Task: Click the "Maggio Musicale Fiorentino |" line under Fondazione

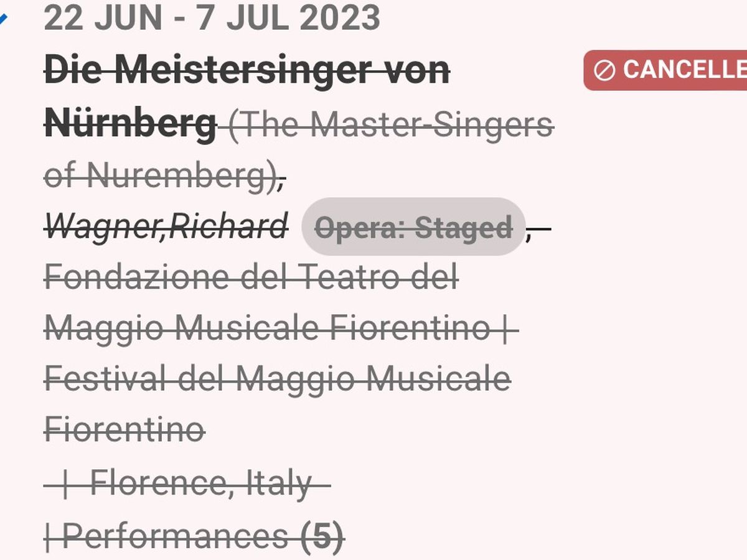Action: pyautogui.click(x=280, y=328)
